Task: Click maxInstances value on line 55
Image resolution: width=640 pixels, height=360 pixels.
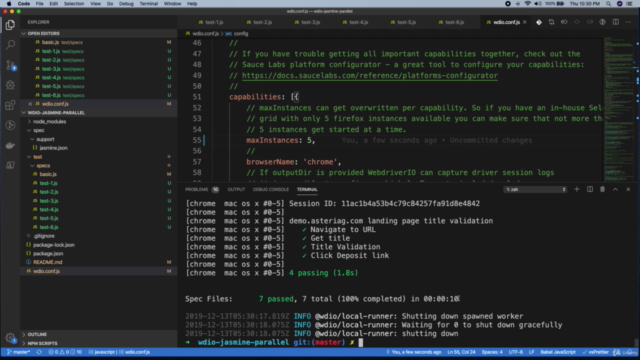Action: tap(309, 140)
